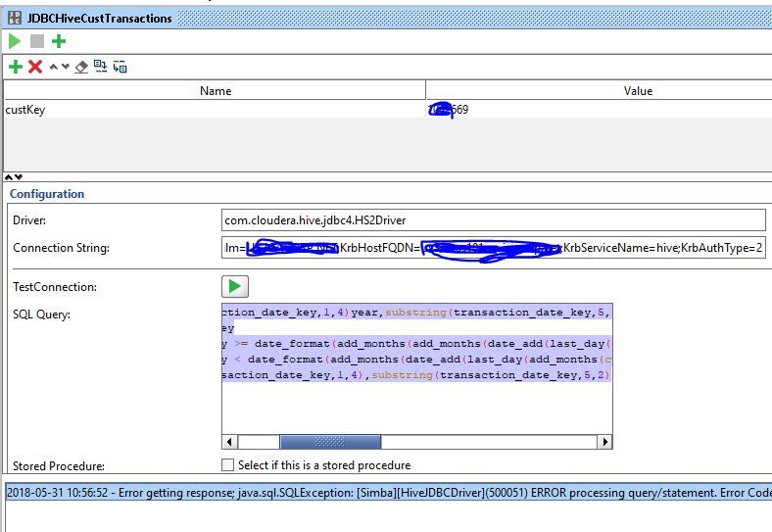Viewport: 772px width, 532px height.
Task: Select the custKey property row
Action: 388,110
